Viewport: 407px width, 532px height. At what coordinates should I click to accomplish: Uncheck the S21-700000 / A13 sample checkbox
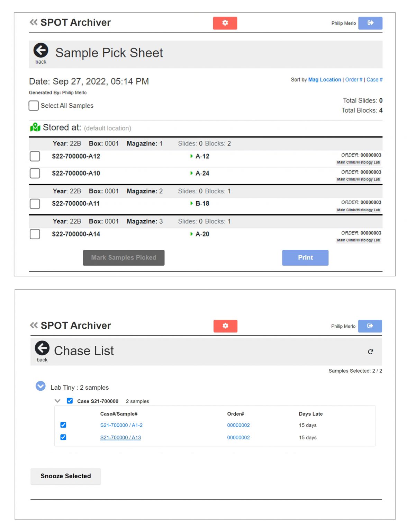coord(63,437)
